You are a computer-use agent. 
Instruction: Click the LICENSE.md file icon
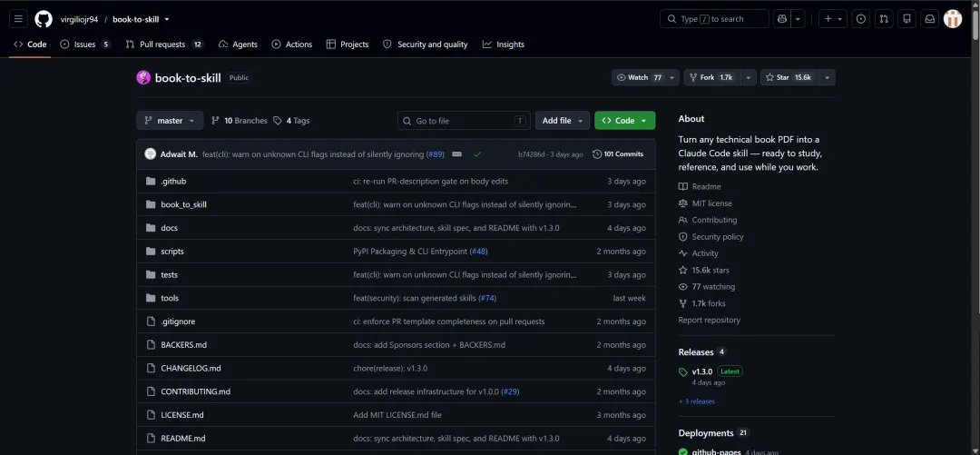[x=150, y=415]
